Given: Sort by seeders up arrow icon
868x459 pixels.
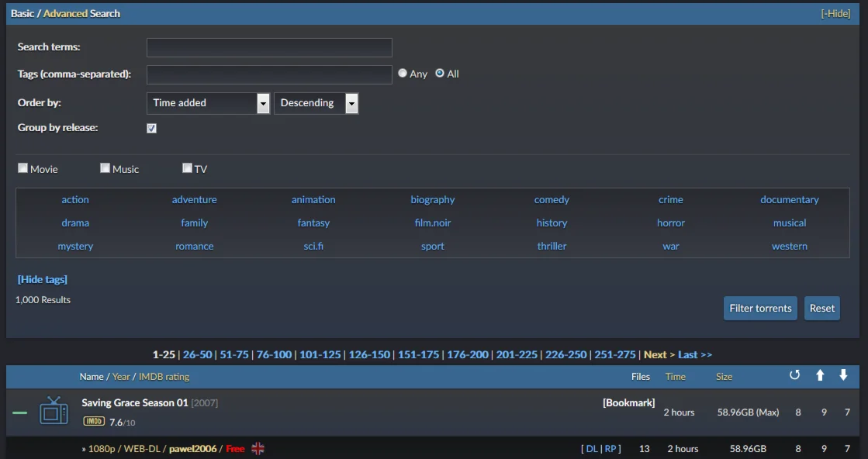Looking at the screenshot, I should coord(820,376).
